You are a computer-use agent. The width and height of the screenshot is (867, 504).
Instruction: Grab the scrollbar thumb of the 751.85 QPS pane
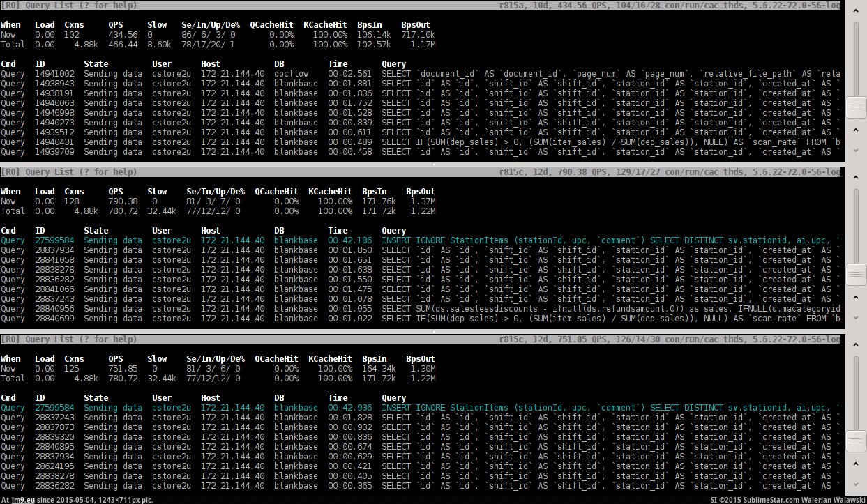pos(855,441)
